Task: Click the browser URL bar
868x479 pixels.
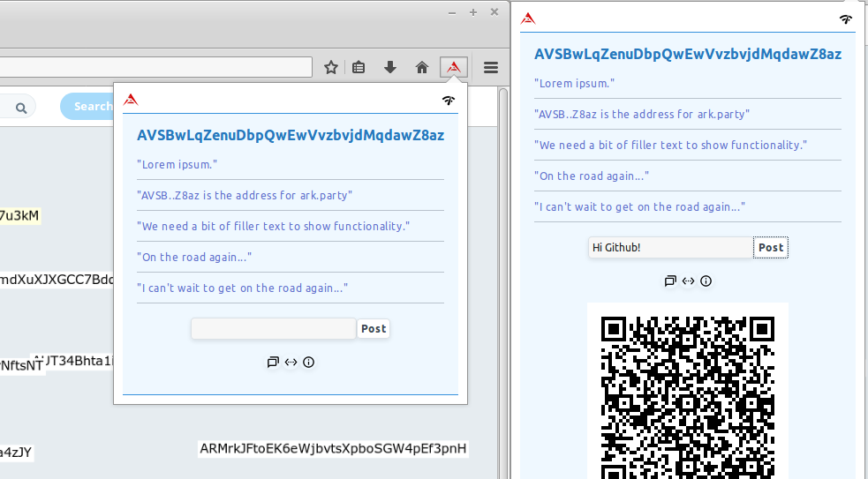Action: click(x=156, y=67)
